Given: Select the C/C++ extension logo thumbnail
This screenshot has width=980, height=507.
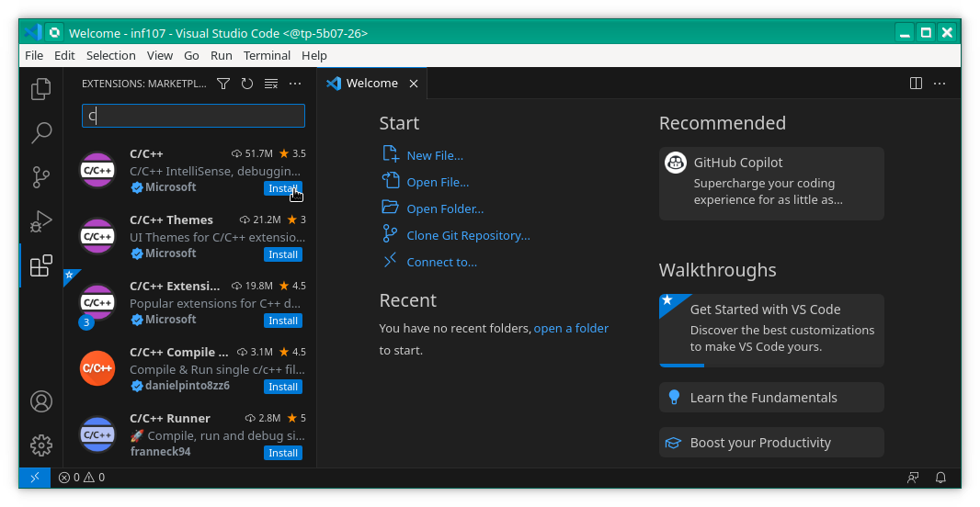Looking at the screenshot, I should (97, 170).
